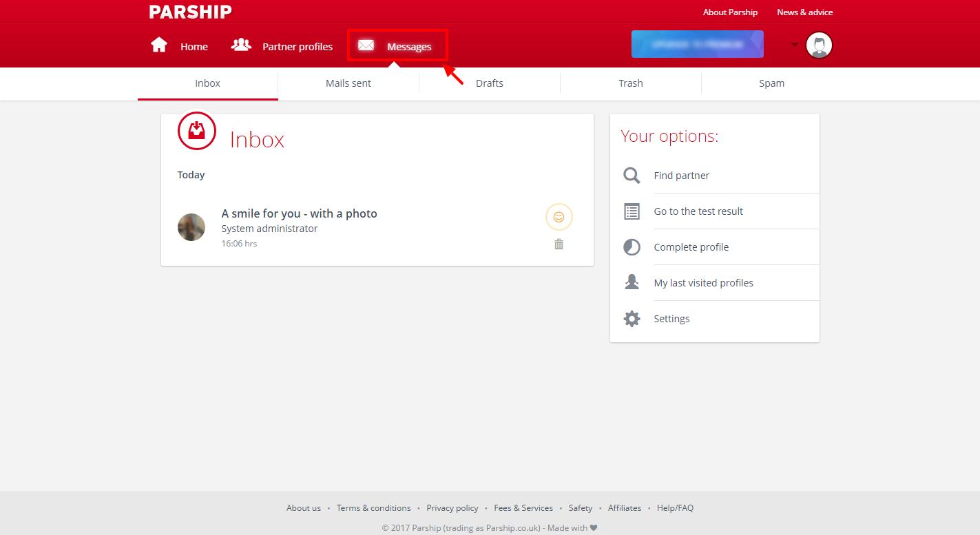Click the Home house icon
The width and height of the screenshot is (980, 535).
pos(159,45)
